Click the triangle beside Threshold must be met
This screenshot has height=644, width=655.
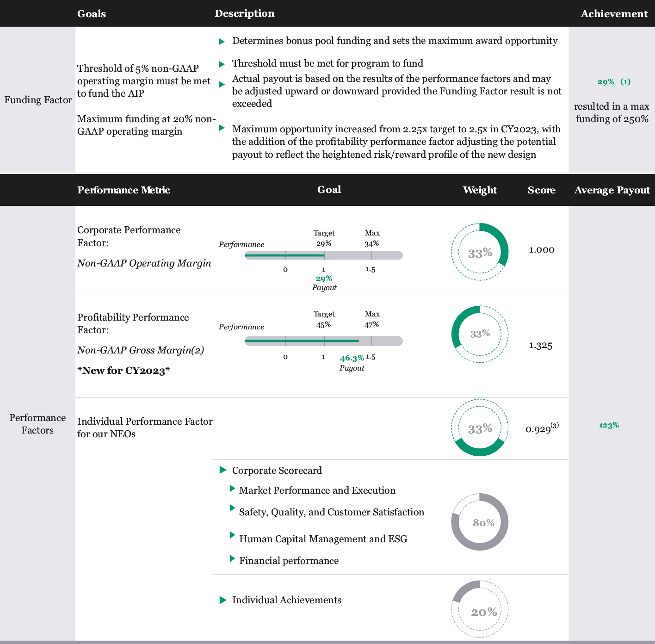tap(222, 64)
